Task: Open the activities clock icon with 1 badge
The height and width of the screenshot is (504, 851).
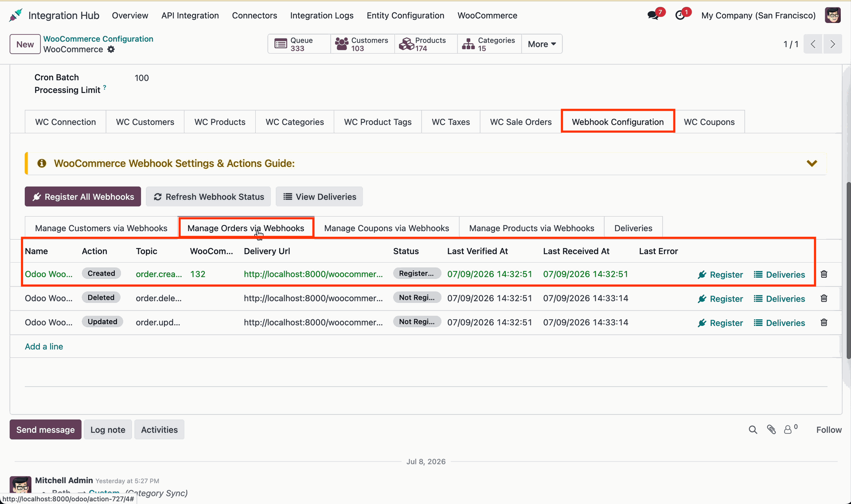Action: pos(680,16)
